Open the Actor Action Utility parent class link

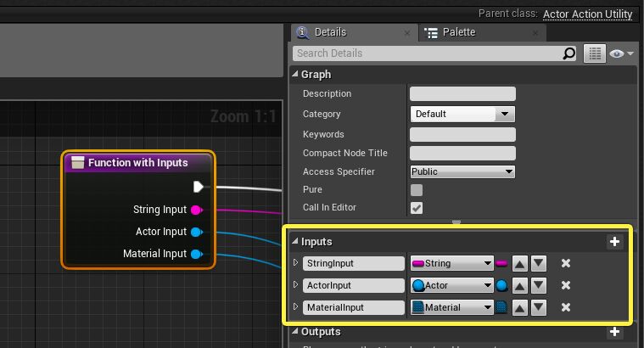coord(587,14)
